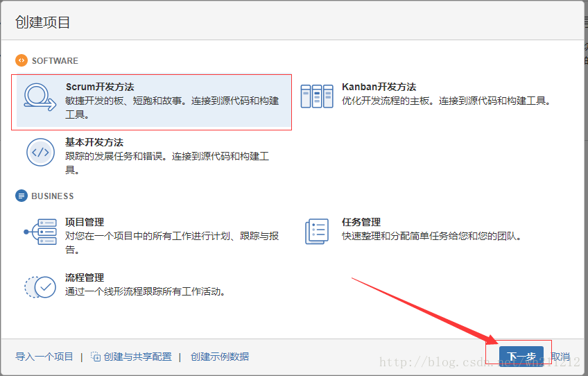Click the basic development code brackets icon

(40, 153)
